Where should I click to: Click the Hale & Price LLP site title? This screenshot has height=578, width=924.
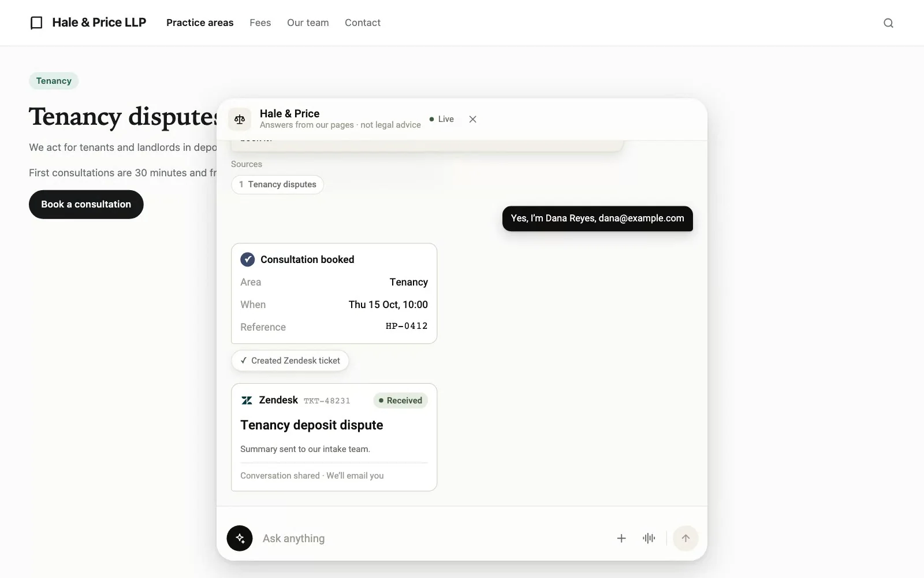(x=99, y=23)
